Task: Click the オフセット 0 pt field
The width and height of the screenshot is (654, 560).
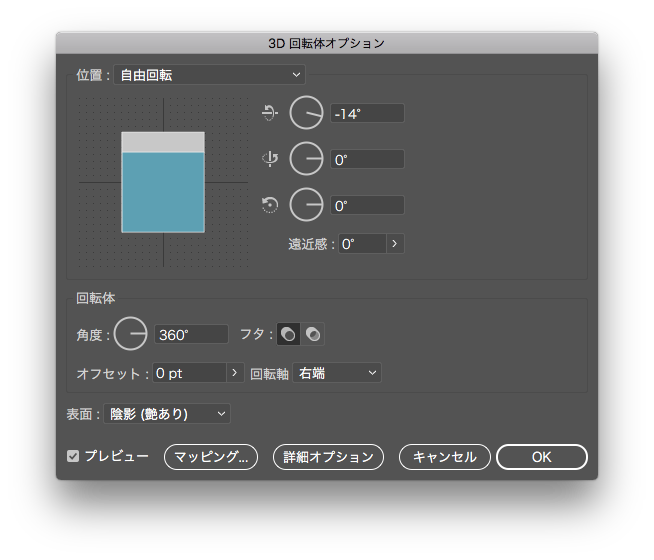Action: [x=190, y=373]
